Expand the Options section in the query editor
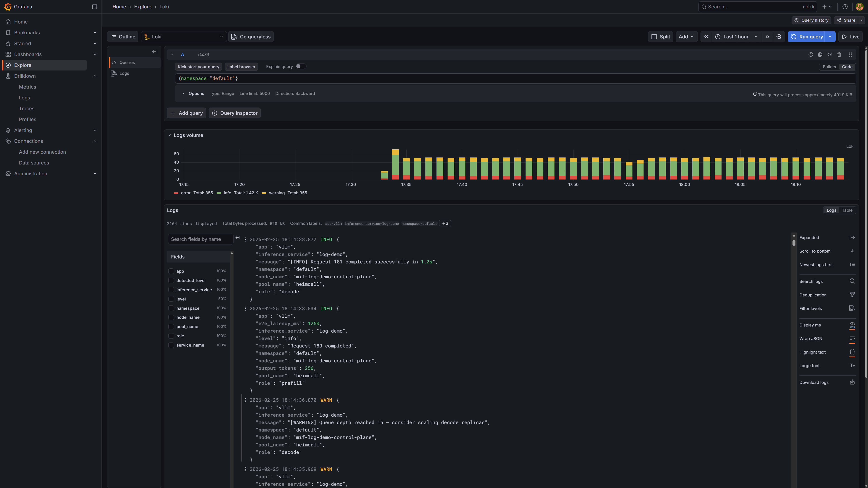Screen dimensions: 868x488 tap(193, 93)
